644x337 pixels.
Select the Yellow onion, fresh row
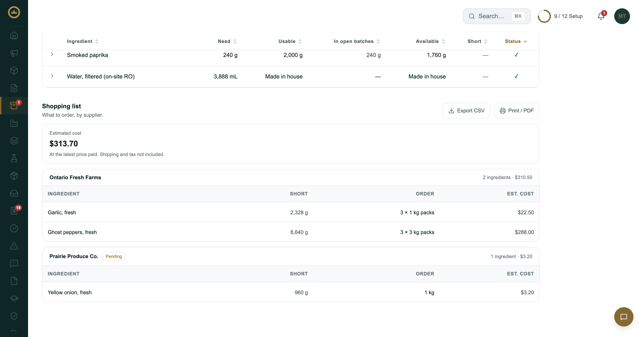pos(290,292)
